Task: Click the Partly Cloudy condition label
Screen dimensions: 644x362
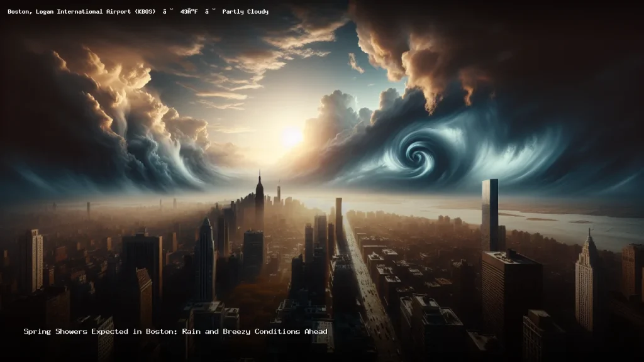Action: coord(245,11)
